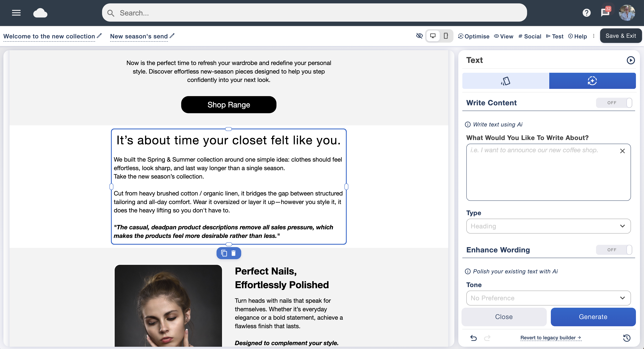Viewport: 644px width, 349px height.
Task: Switch to mobile preview mode
Action: (446, 36)
